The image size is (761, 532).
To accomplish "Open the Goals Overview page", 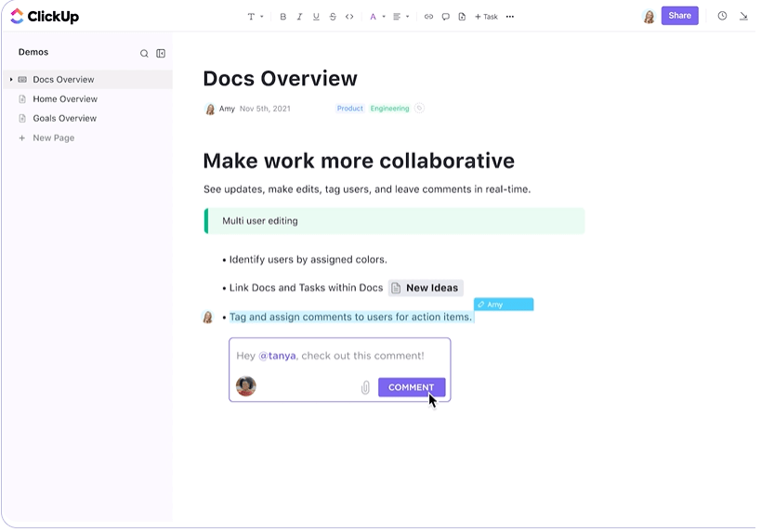I will [x=64, y=118].
